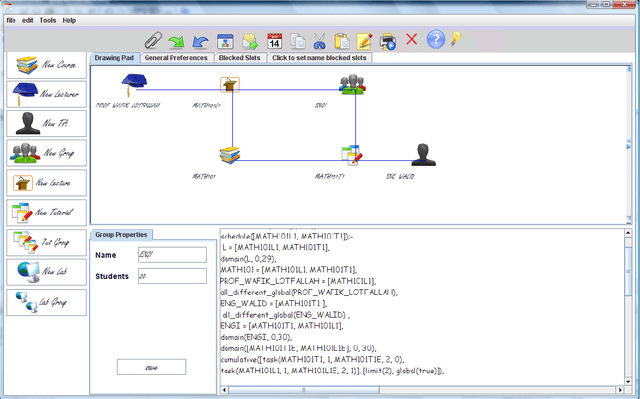Click the New Lecturer button
Viewport: 640px width, 399px height.
click(47, 94)
